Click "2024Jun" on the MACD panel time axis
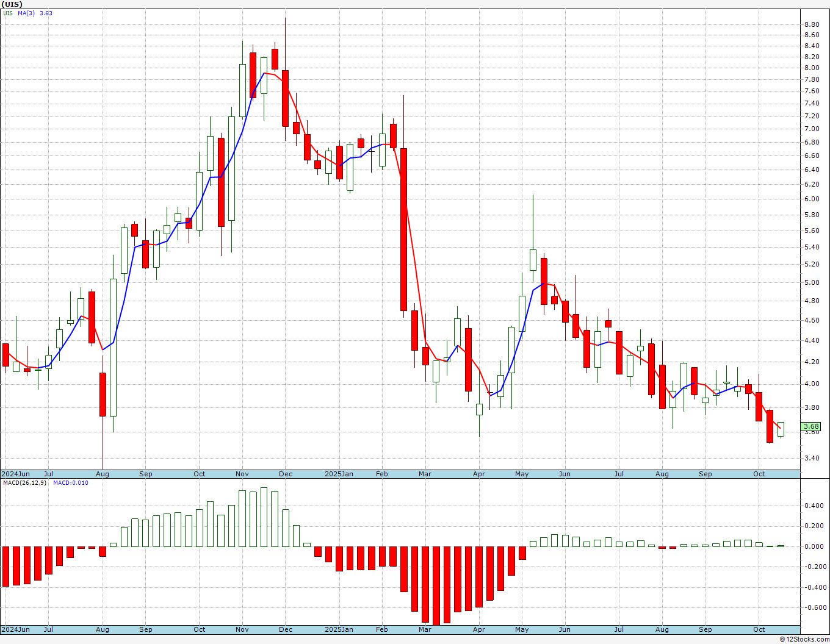This screenshot has width=830, height=644. coord(15,629)
